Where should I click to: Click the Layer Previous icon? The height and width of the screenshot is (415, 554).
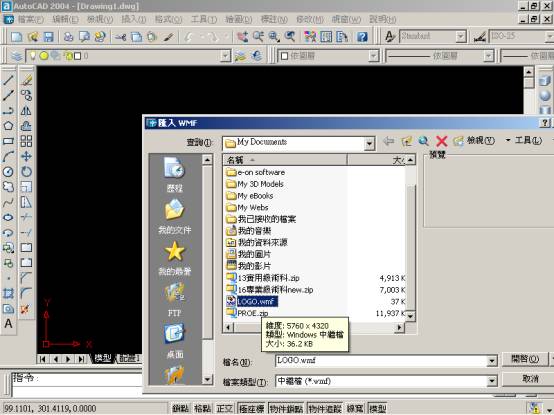pos(257,55)
